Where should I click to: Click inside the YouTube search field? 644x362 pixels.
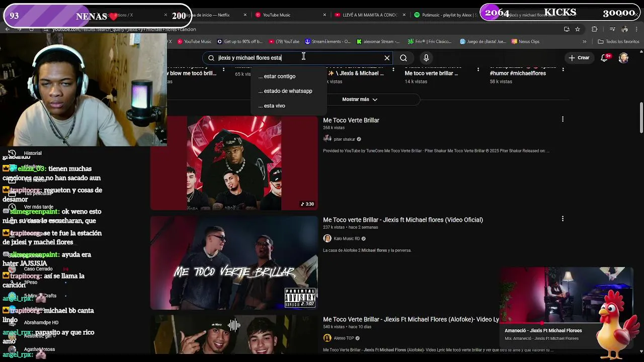click(x=297, y=58)
